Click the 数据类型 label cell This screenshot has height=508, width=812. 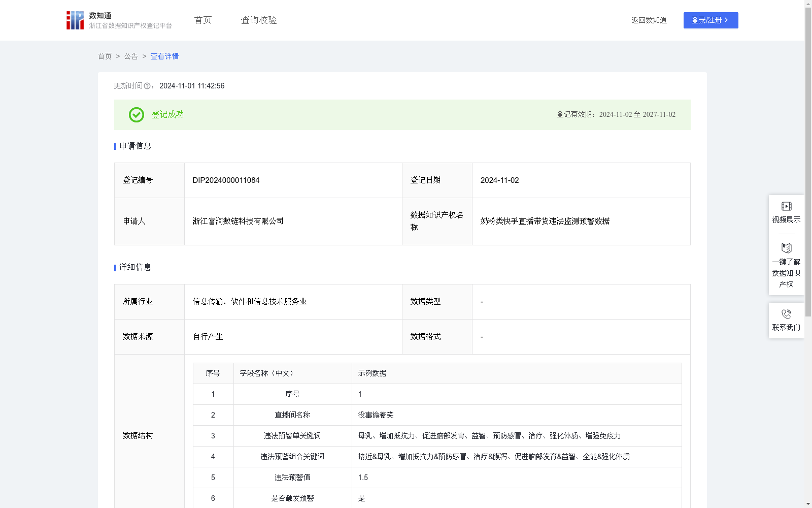(437, 302)
